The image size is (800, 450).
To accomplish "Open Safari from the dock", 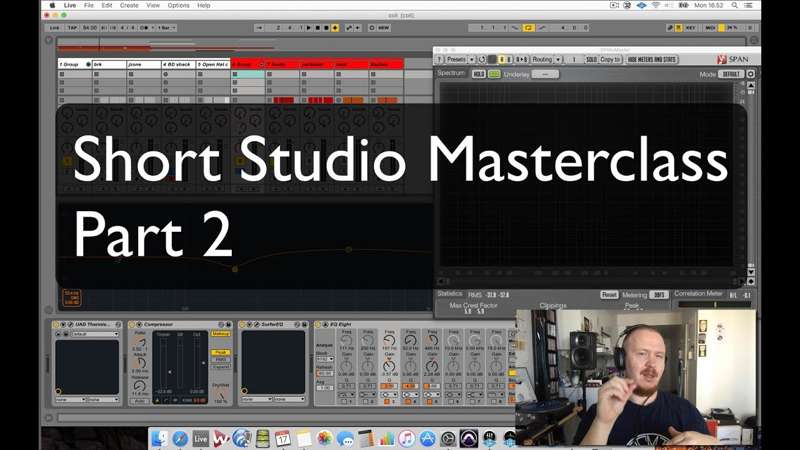I will pos(180,439).
